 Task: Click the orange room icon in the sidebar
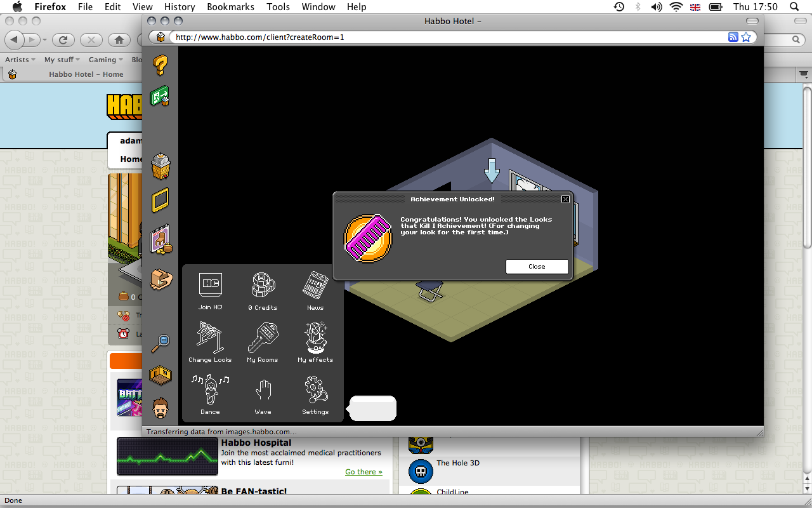pos(160,375)
